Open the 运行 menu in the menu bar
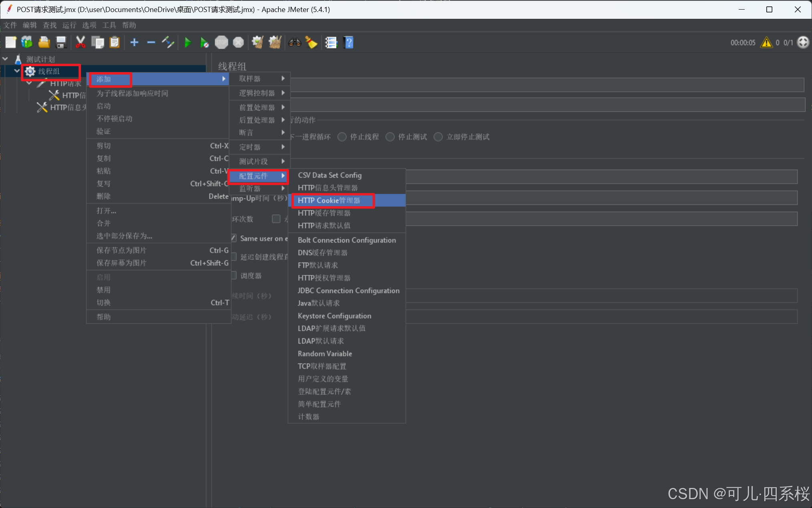The image size is (812, 508). (69, 25)
